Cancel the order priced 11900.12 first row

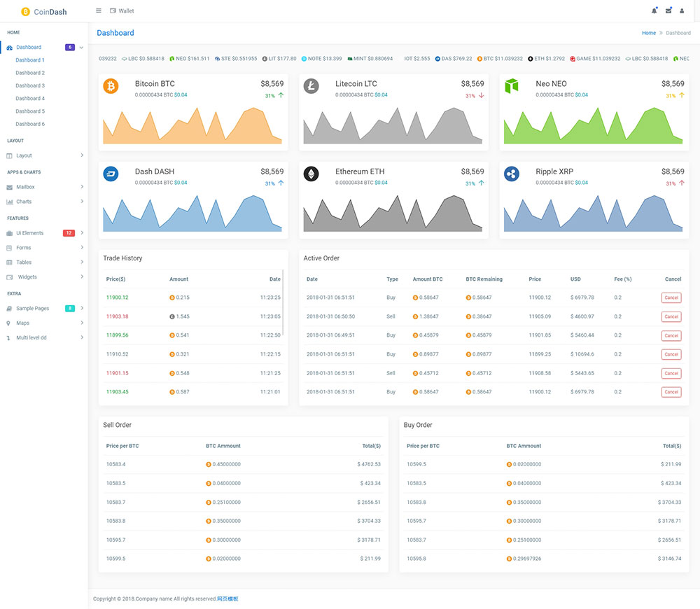671,297
